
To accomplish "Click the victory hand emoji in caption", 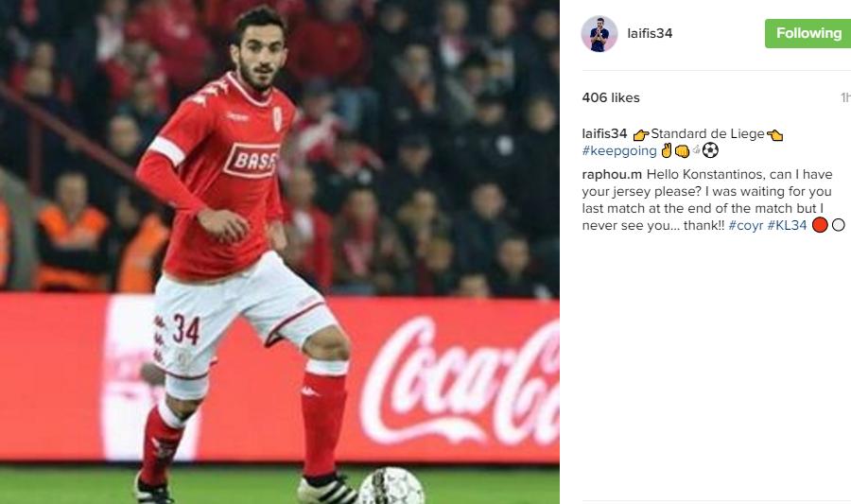I will pyautogui.click(x=667, y=150).
